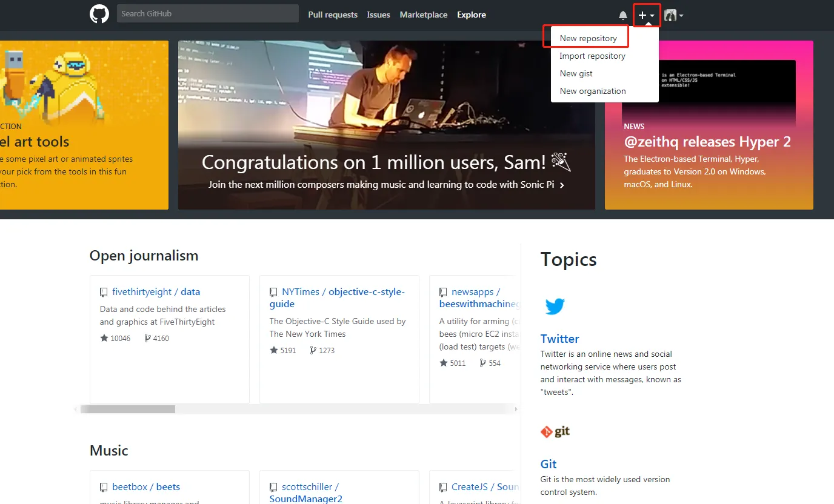
Task: Open newsapps beeswithmachineguns repository
Action: pos(479,297)
